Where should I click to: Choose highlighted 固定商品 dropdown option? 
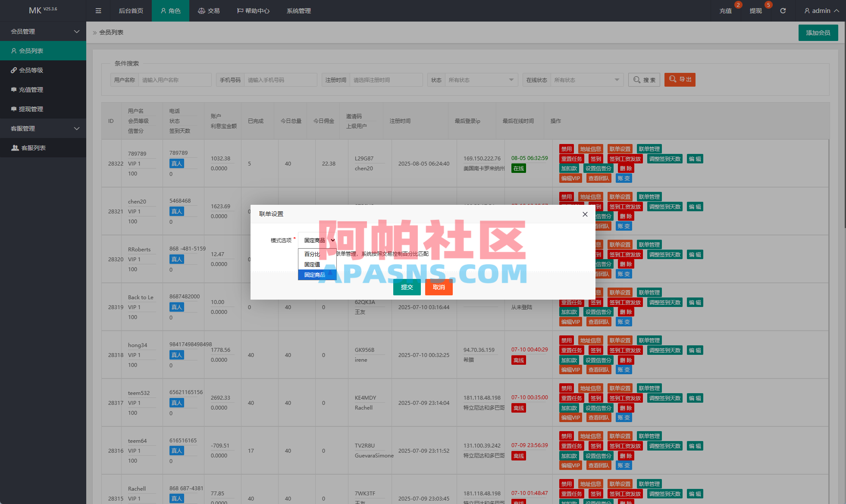[315, 275]
